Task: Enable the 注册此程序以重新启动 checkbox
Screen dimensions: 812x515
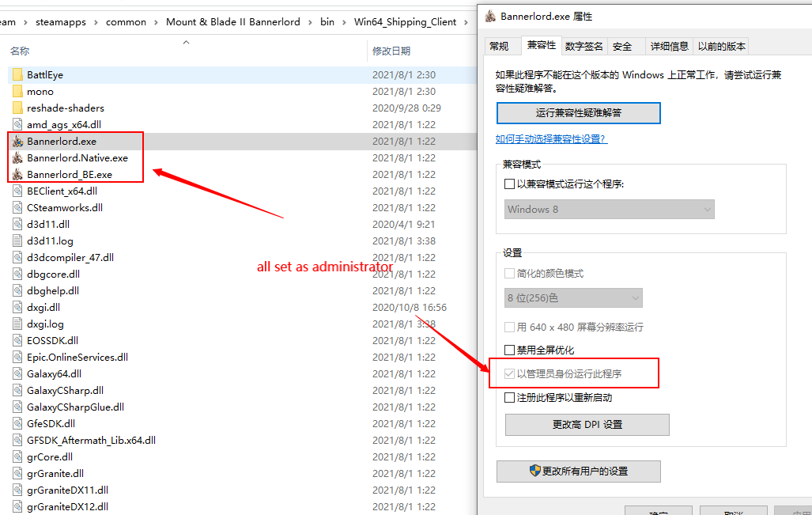Action: click(509, 397)
